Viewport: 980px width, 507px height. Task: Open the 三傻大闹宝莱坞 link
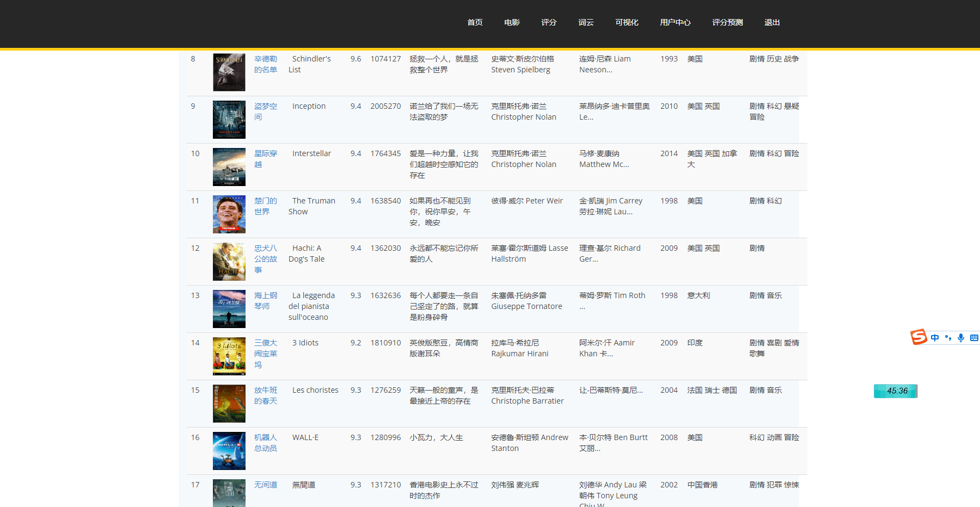click(x=266, y=354)
